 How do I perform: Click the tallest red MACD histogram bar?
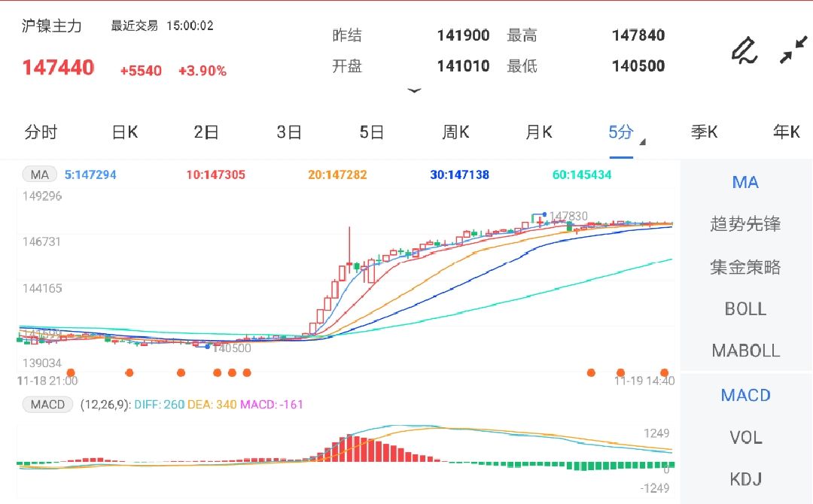(x=349, y=448)
